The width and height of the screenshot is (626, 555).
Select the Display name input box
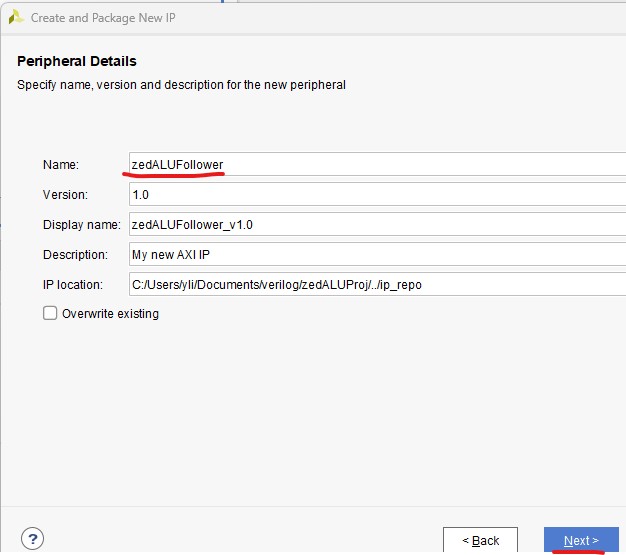(375, 225)
